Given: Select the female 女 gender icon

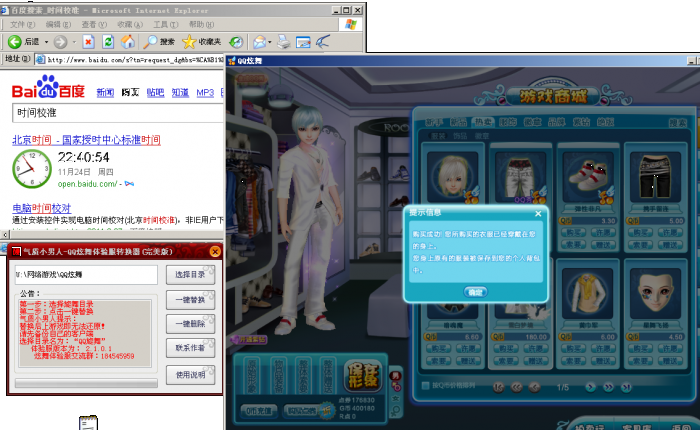Looking at the screenshot, I should click(395, 398).
